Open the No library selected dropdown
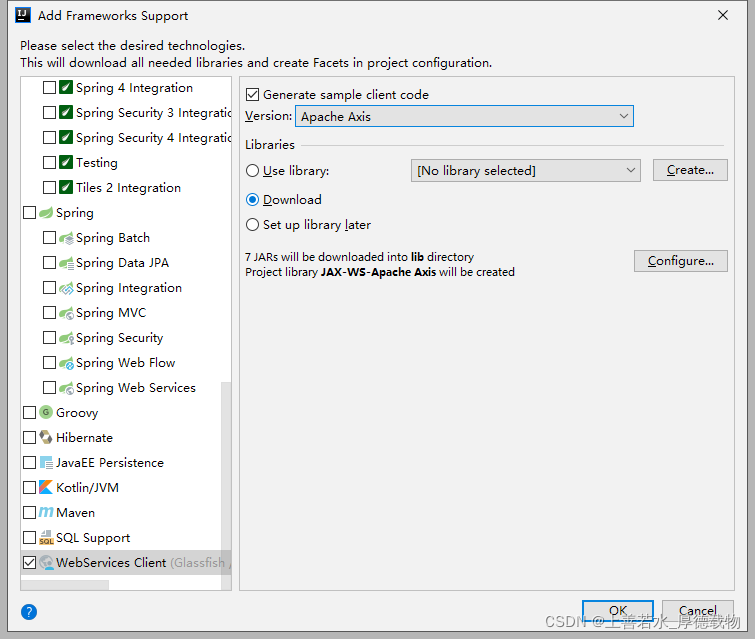This screenshot has height=639, width=755. click(526, 170)
